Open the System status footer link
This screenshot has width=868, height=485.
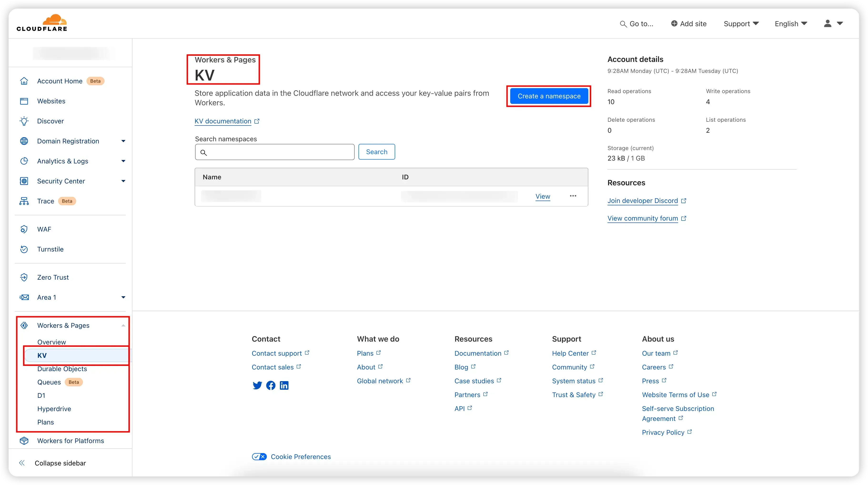tap(574, 381)
